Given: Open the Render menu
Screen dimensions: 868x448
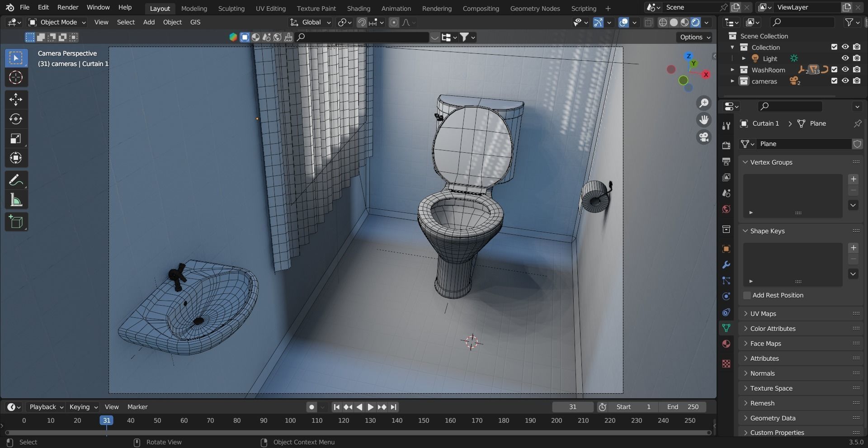Looking at the screenshot, I should coord(68,7).
